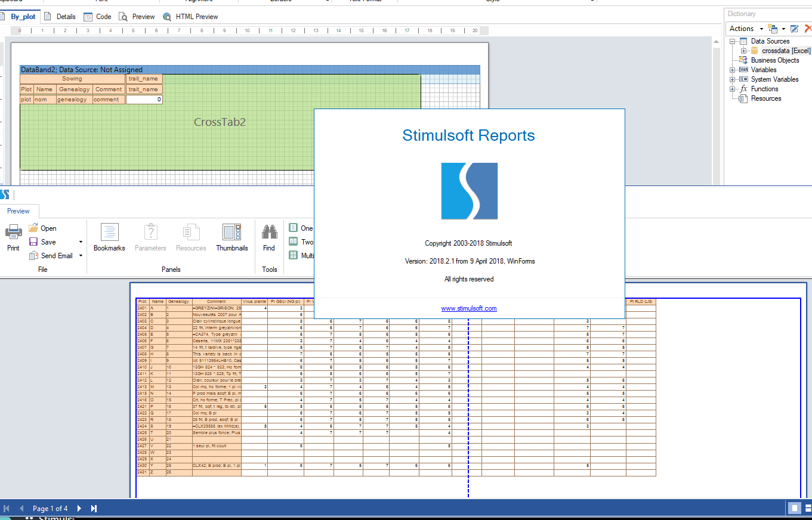Open a report file from Preview ribbon
Screen dimensions: 812x520
[42, 228]
